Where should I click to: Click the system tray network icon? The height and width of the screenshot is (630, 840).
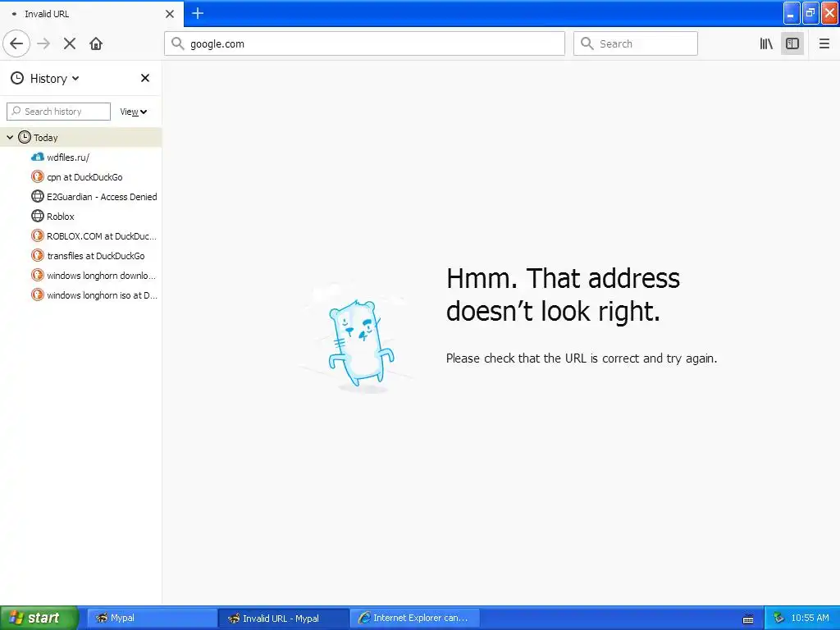(x=778, y=618)
